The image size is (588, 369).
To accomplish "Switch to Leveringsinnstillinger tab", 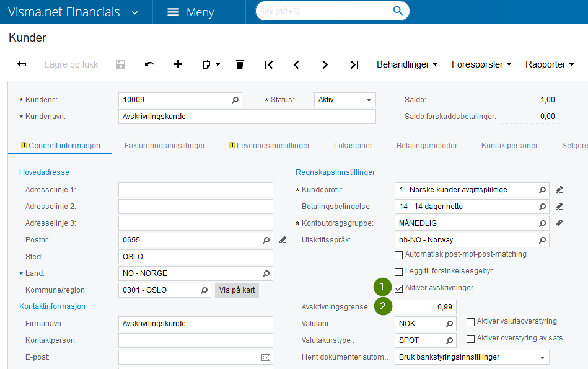I will point(270,146).
